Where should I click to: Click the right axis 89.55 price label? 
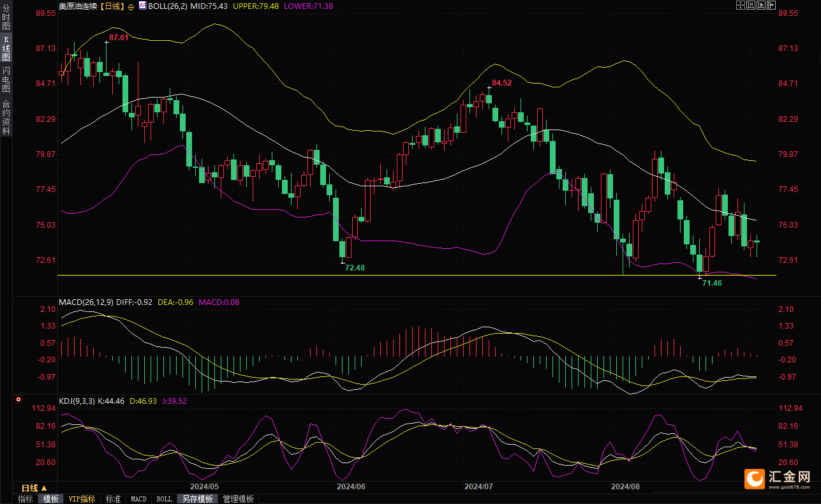[789, 13]
